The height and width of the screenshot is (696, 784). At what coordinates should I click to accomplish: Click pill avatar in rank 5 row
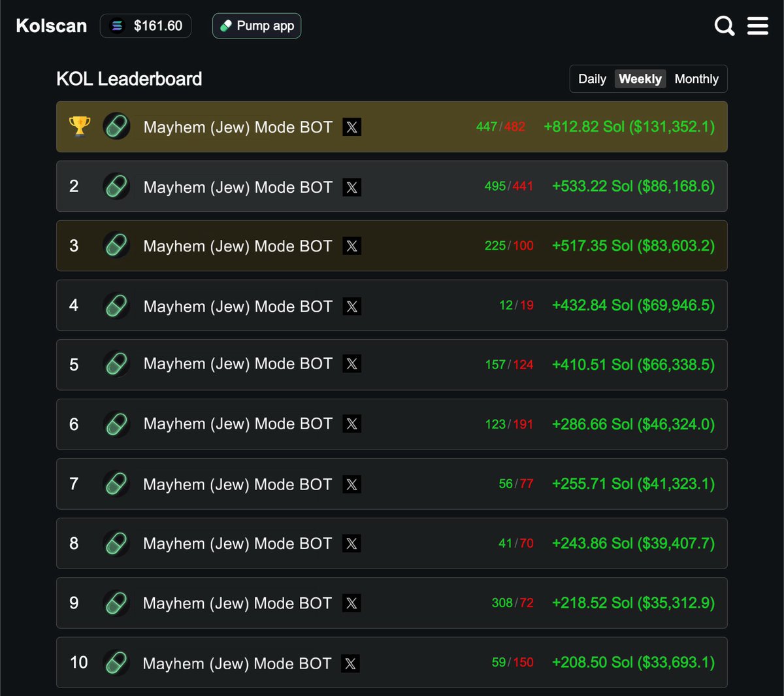pos(116,364)
